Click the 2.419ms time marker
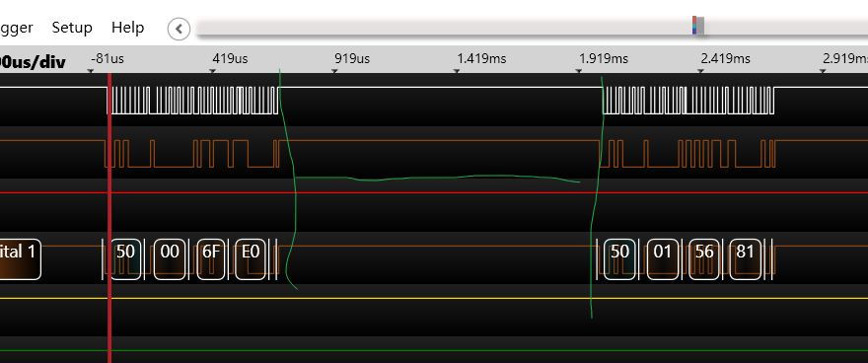 (726, 58)
